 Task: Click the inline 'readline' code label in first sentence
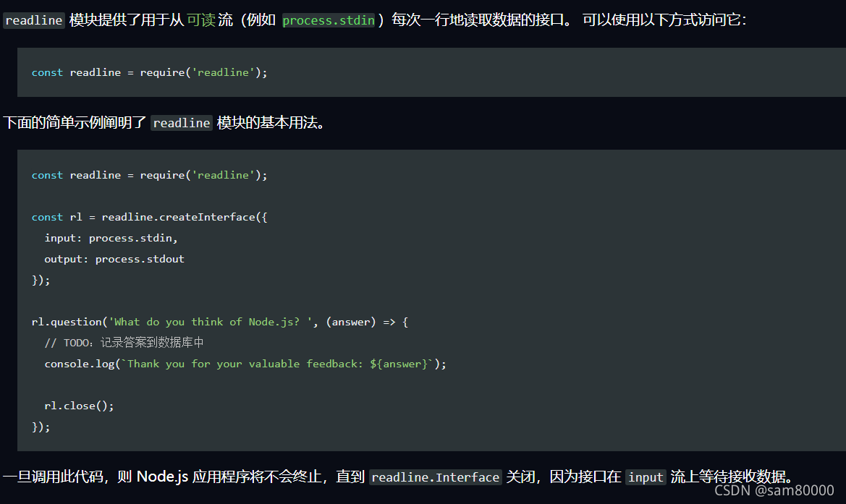click(34, 20)
